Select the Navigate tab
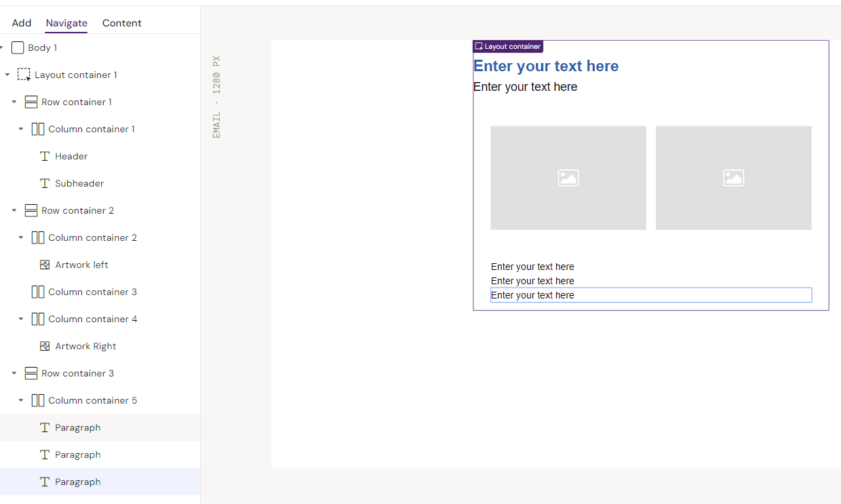This screenshot has height=504, width=841. [x=66, y=23]
